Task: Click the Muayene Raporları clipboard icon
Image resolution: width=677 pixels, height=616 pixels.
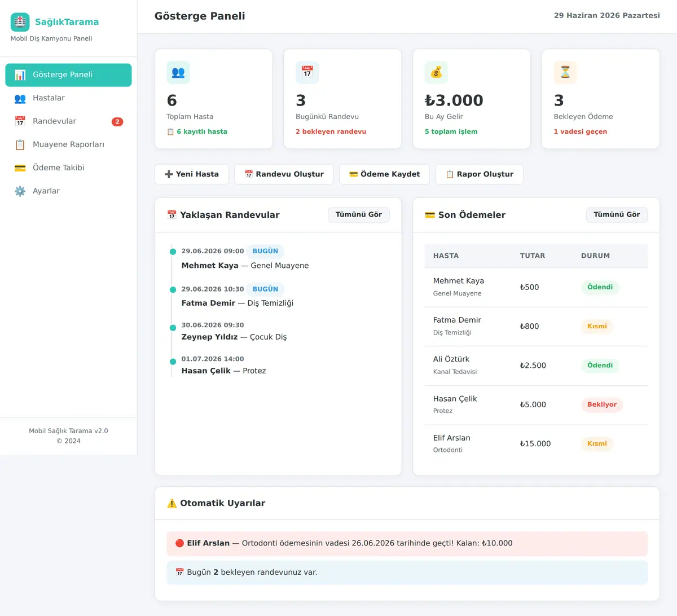Action: pos(20,144)
